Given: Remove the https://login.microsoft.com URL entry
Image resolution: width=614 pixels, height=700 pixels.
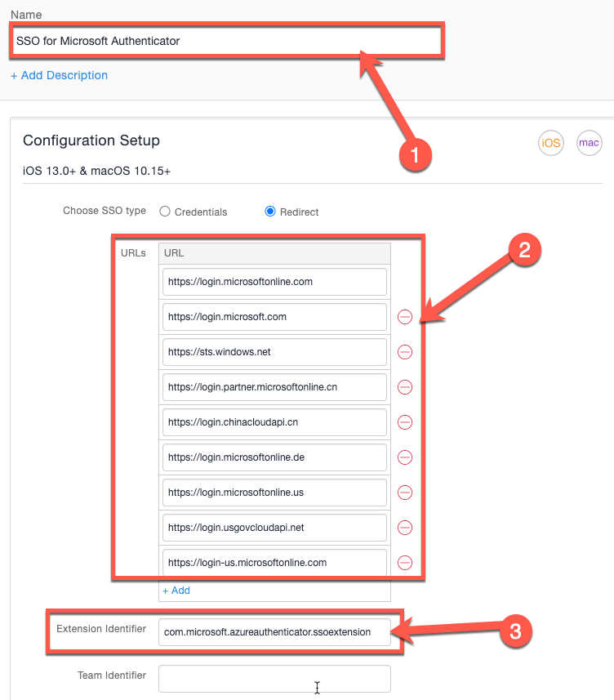Looking at the screenshot, I should tap(405, 316).
